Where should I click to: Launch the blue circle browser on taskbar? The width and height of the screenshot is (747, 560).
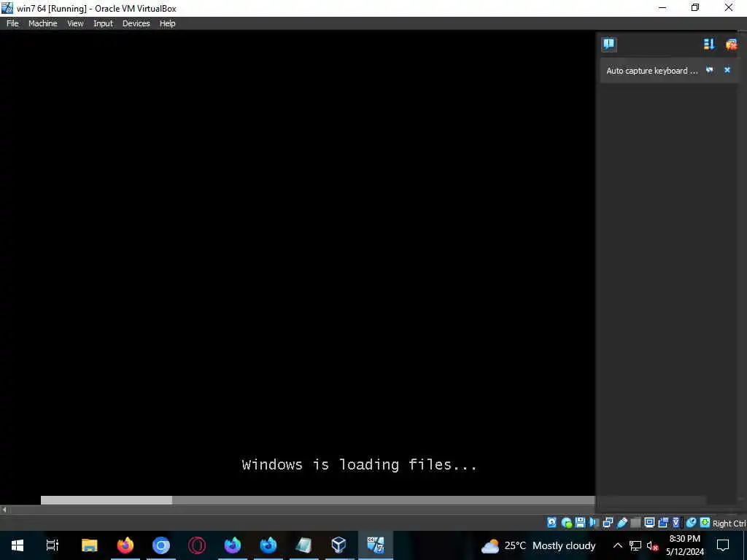tap(161, 545)
